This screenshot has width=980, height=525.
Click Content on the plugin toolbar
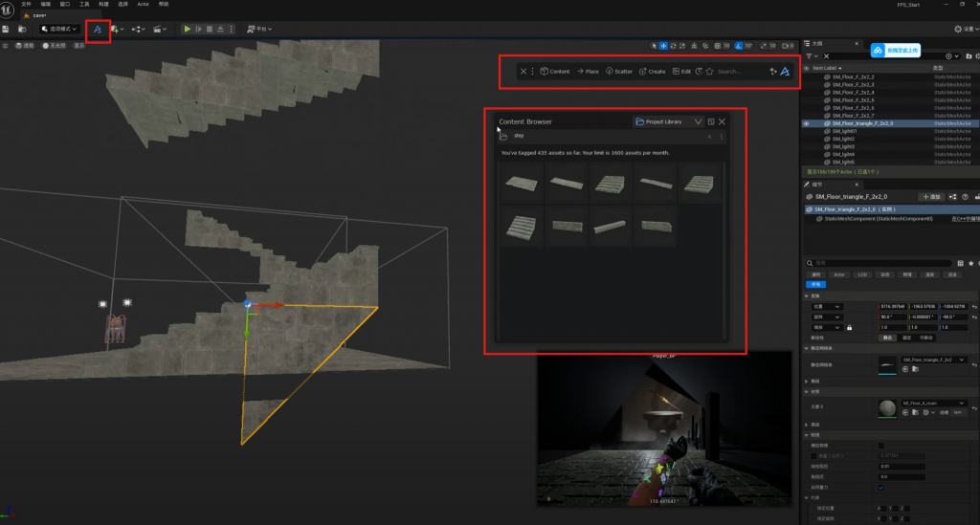click(555, 71)
